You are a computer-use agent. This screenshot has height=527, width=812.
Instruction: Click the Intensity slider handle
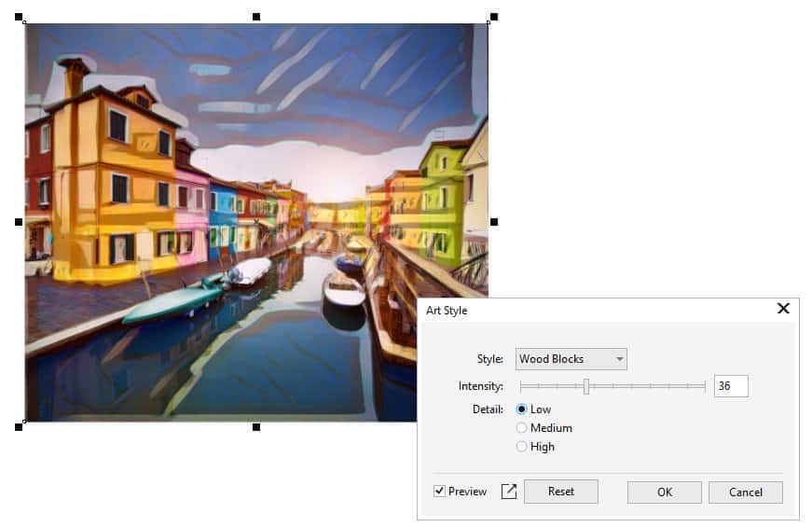[x=586, y=386]
